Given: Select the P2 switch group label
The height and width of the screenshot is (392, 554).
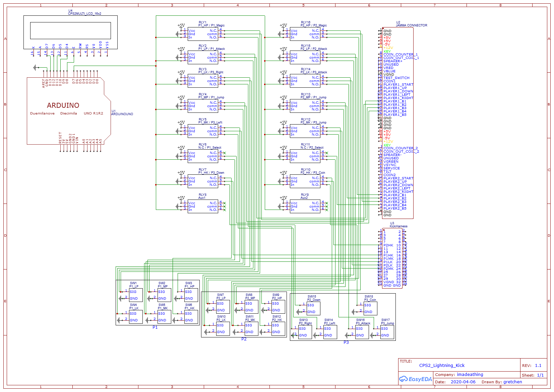Looking at the screenshot, I should (244, 339).
